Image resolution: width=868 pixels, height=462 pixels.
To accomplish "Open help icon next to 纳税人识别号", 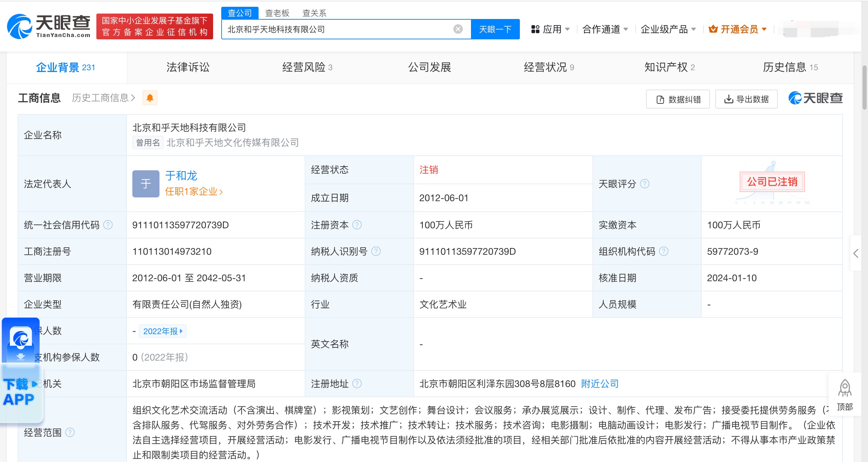I will pos(376,251).
